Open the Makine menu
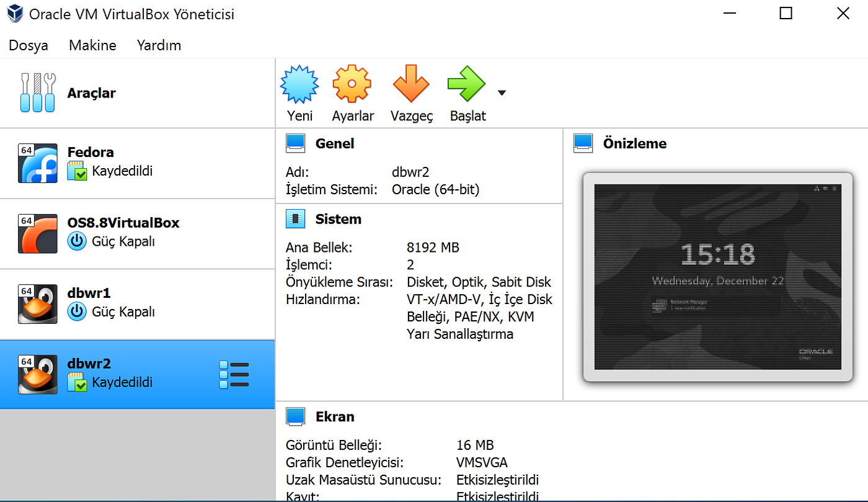The width and height of the screenshot is (868, 502). [x=92, y=45]
